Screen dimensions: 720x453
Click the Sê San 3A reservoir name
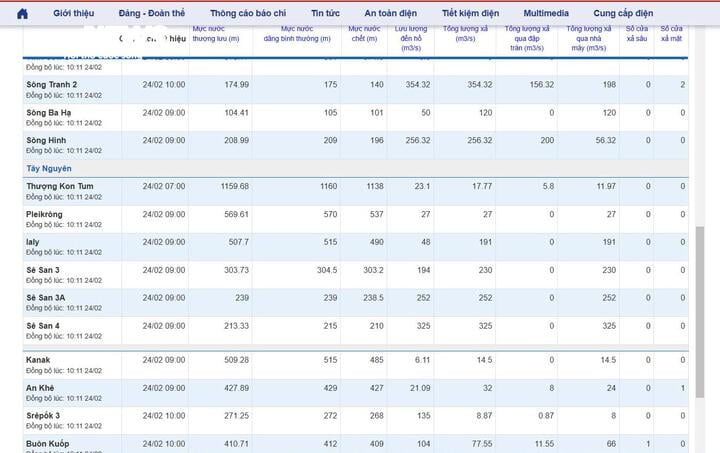tap(46, 297)
